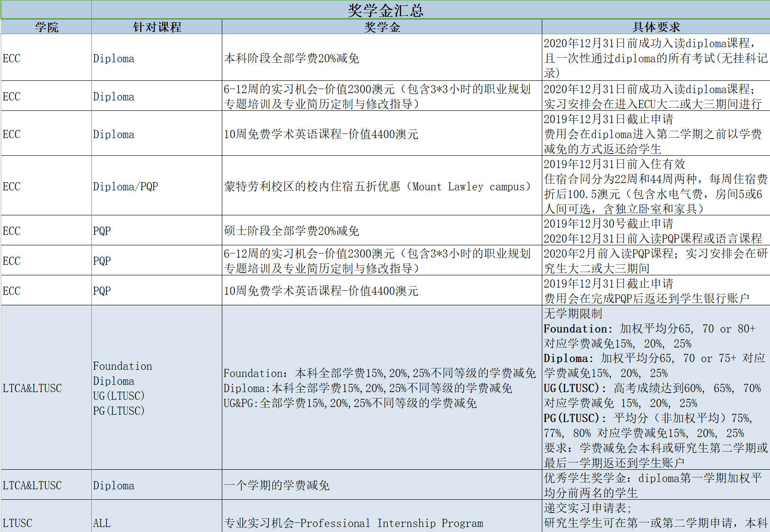Select the requirement cell beginning with 无学期限制
This screenshot has height=532, width=770.
tap(656, 388)
